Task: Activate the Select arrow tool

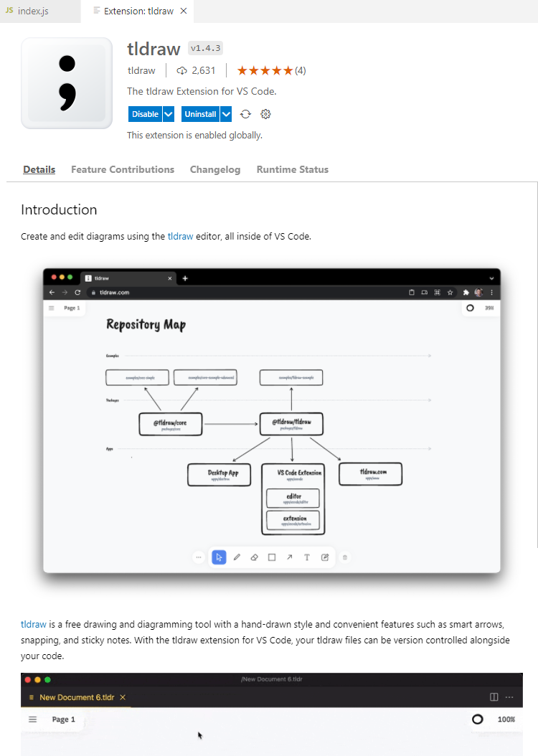Action: tap(219, 557)
